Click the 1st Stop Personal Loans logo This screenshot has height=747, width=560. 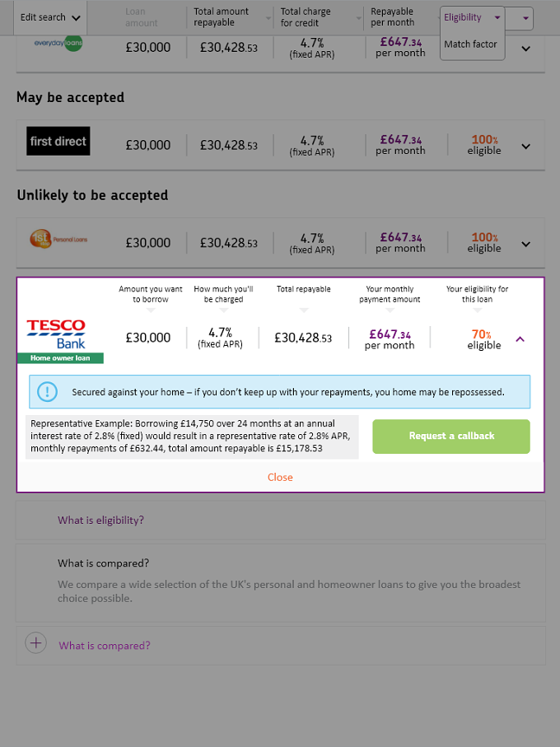tap(58, 239)
